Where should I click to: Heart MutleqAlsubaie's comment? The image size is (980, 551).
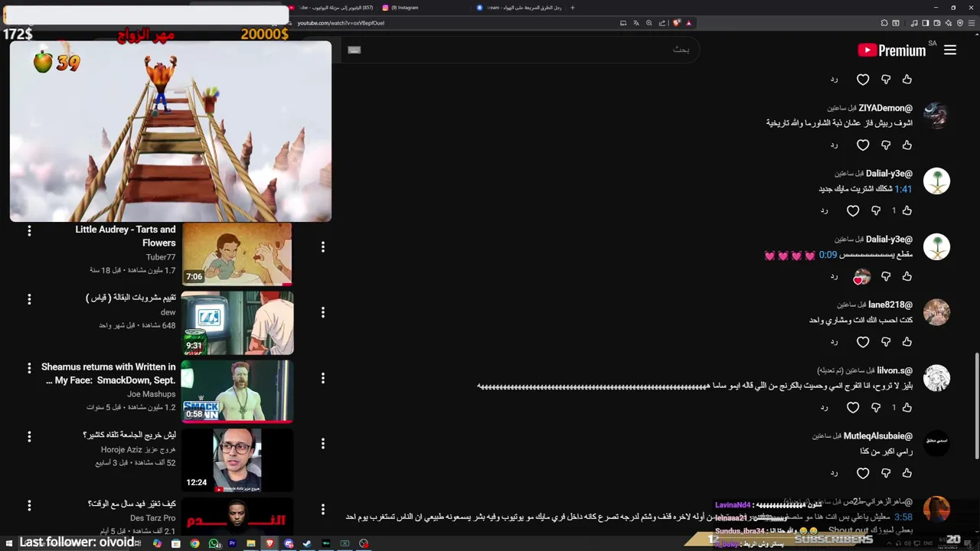863,474
